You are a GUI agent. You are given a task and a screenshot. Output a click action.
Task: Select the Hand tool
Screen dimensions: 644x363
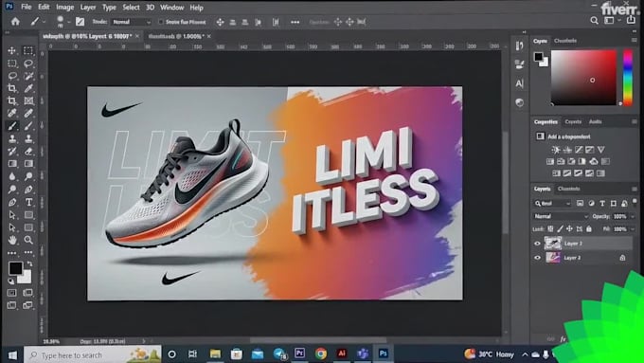(12, 240)
